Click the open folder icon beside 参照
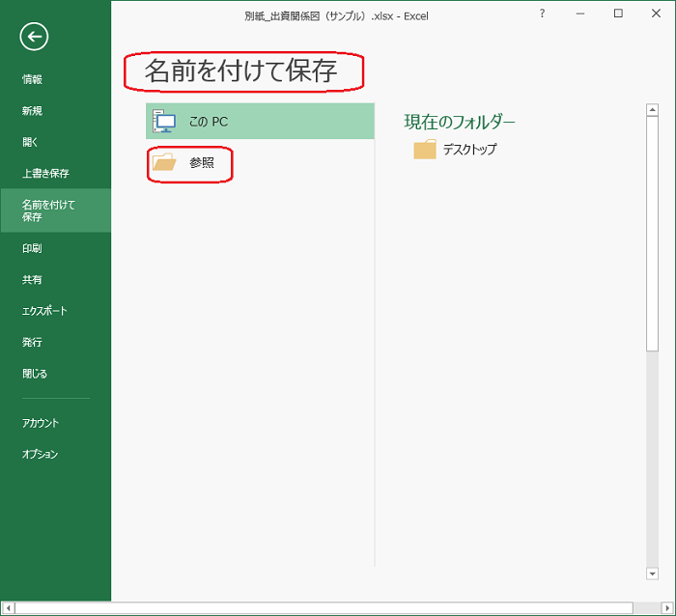 (x=164, y=162)
